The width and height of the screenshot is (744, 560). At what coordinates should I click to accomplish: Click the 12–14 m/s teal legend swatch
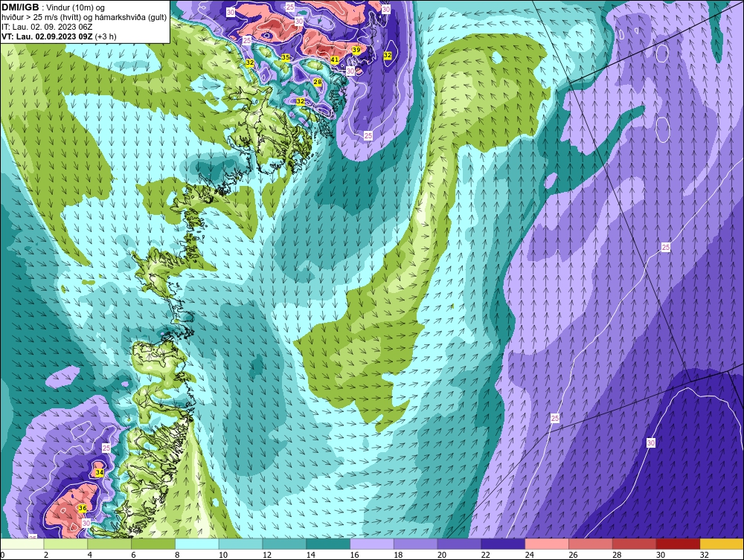[284, 544]
